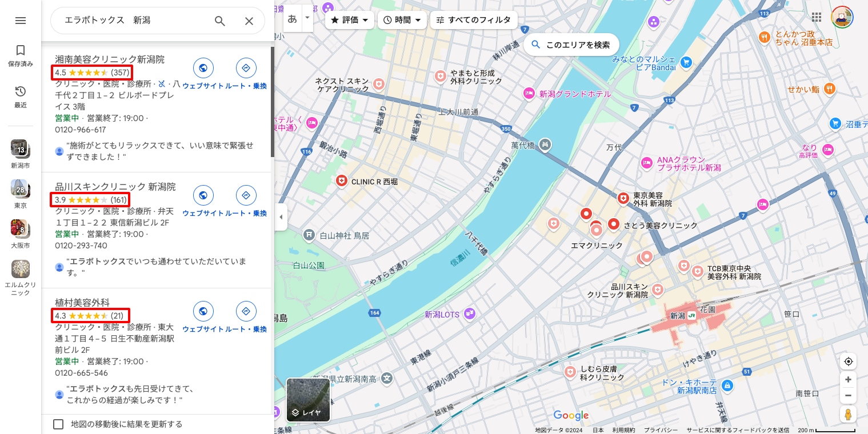Image resolution: width=868 pixels, height=434 pixels.
Task: Click the CLINIC R 西堀 map pin
Action: pos(342,181)
